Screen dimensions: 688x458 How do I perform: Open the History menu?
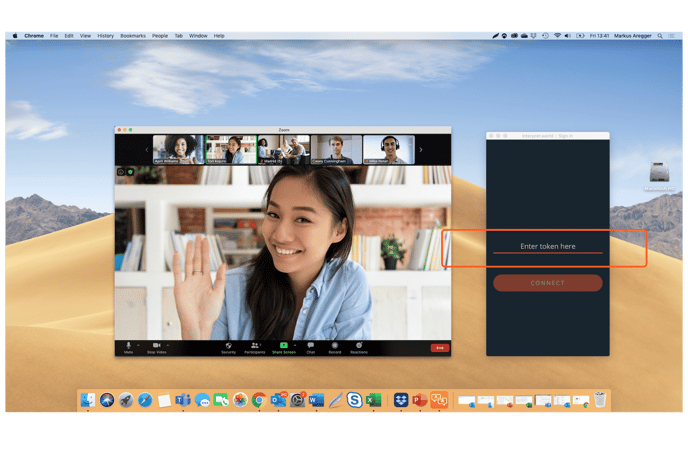tap(105, 36)
